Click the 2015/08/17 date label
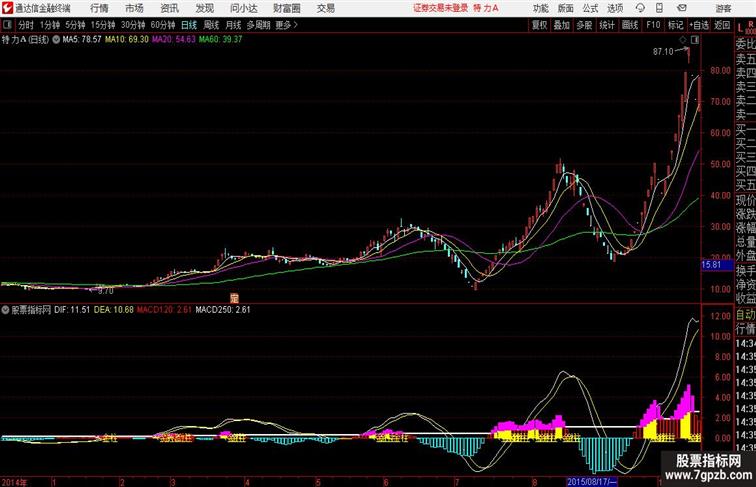Image resolution: width=756 pixels, height=487 pixels. point(592,482)
